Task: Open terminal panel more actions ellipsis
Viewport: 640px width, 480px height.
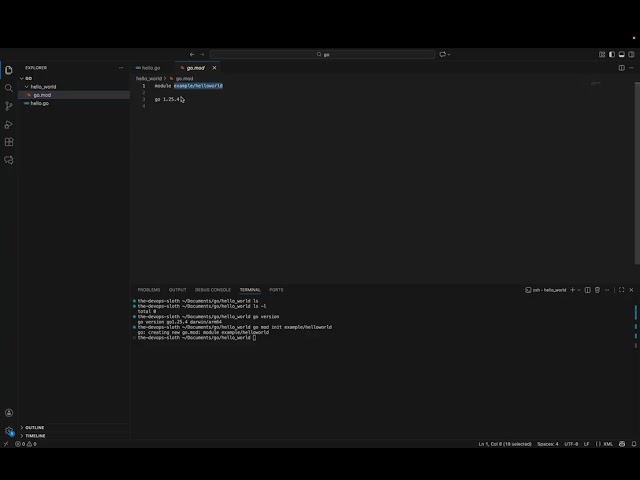Action: [607, 290]
